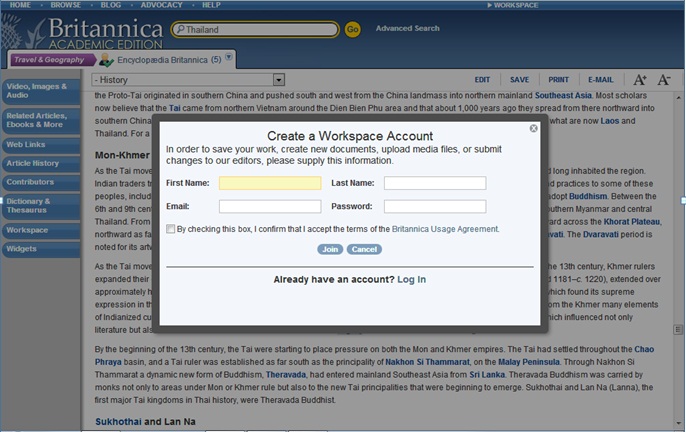Close the Create a Workspace Account dialog
This screenshot has height=432, width=686.
[533, 128]
